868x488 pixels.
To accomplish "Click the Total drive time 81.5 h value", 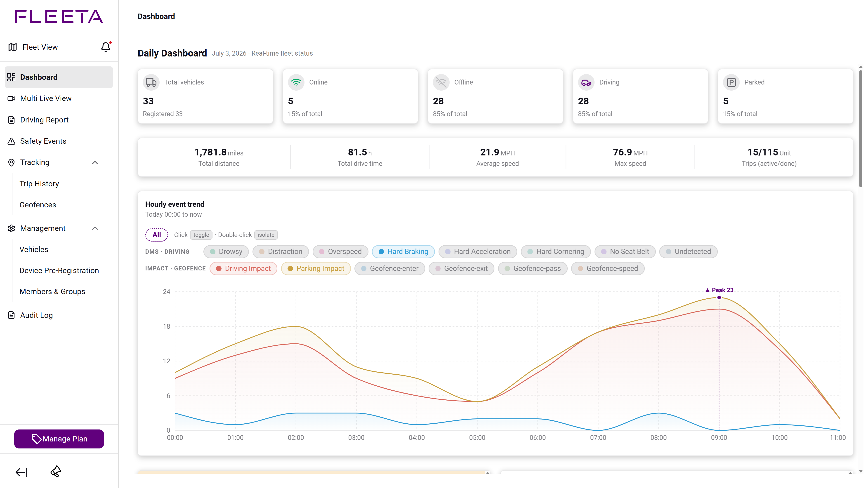I will click(x=360, y=152).
